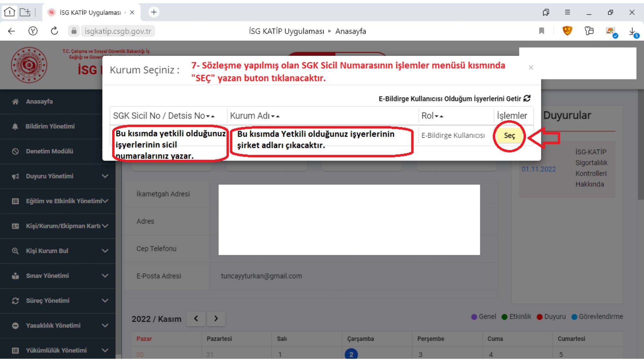Image resolution: width=644 pixels, height=362 pixels.
Task: Click Kişi Kurum Bul search icon
Action: (x=15, y=251)
